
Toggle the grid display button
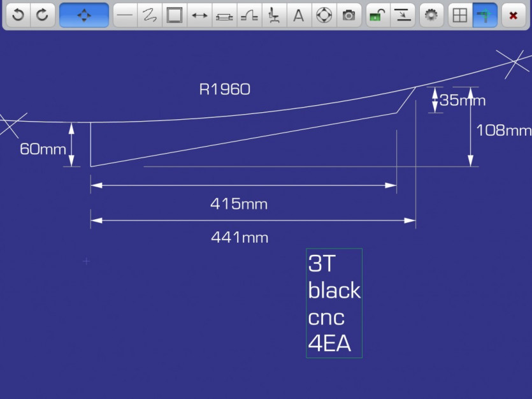click(460, 15)
